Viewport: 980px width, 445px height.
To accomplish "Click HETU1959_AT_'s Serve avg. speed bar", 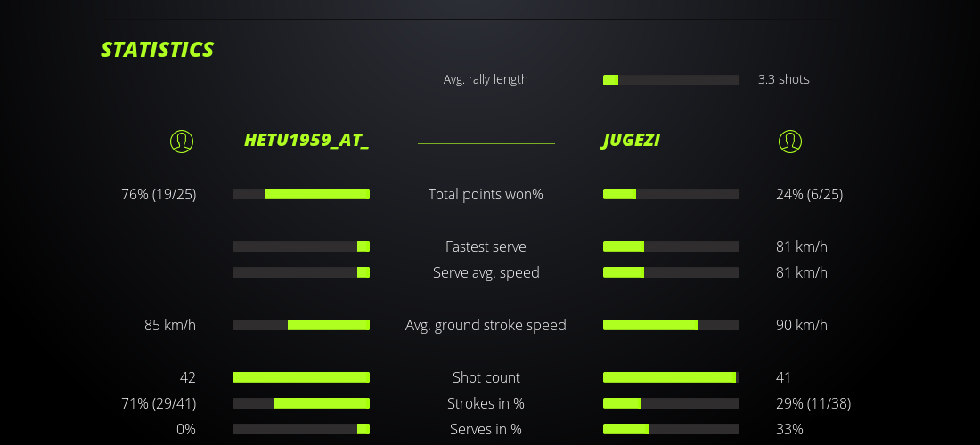I will click(x=301, y=272).
